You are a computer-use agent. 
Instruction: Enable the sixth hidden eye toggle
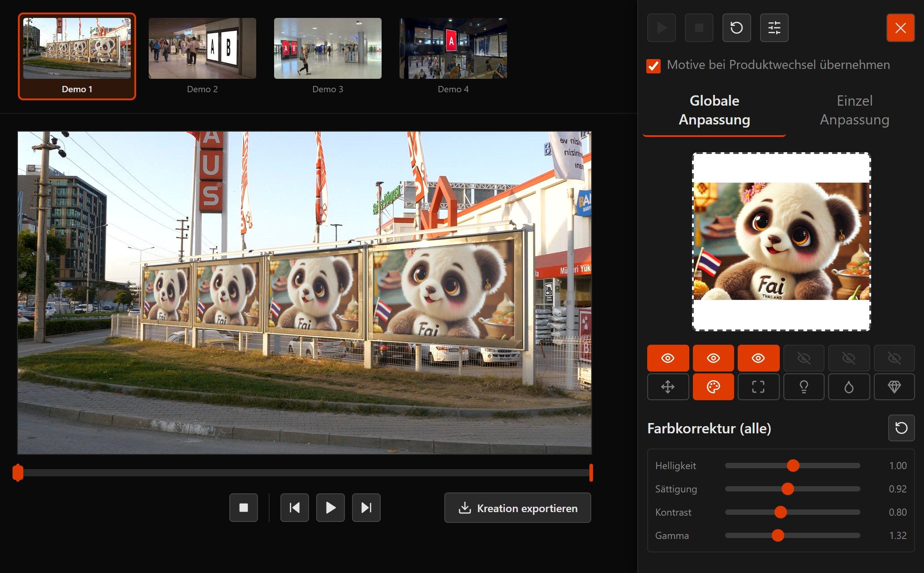(x=894, y=358)
